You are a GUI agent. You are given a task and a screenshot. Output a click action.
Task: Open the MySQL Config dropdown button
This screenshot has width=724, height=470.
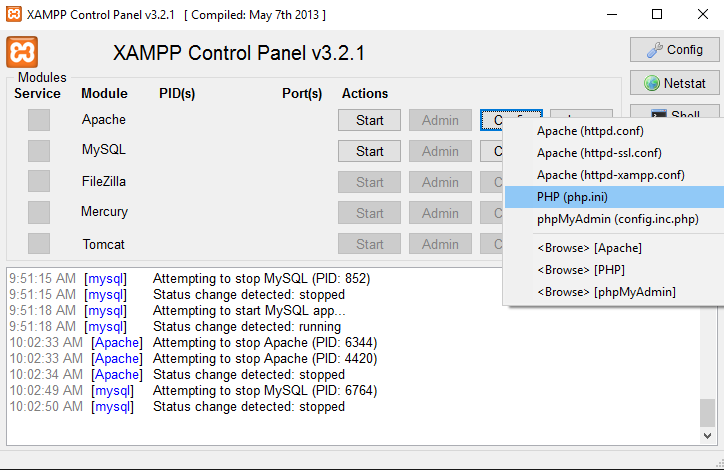coord(491,151)
